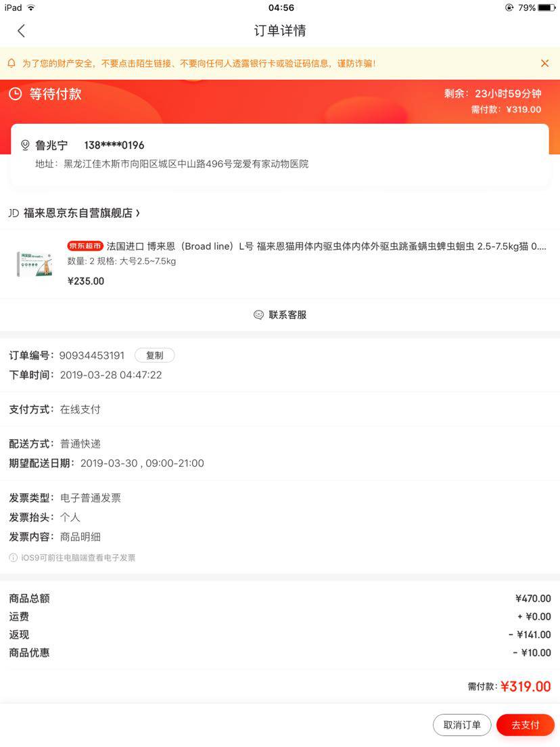This screenshot has width=560, height=747.
Task: Tap the Wi-Fi icon in status bar
Action: click(31, 7)
